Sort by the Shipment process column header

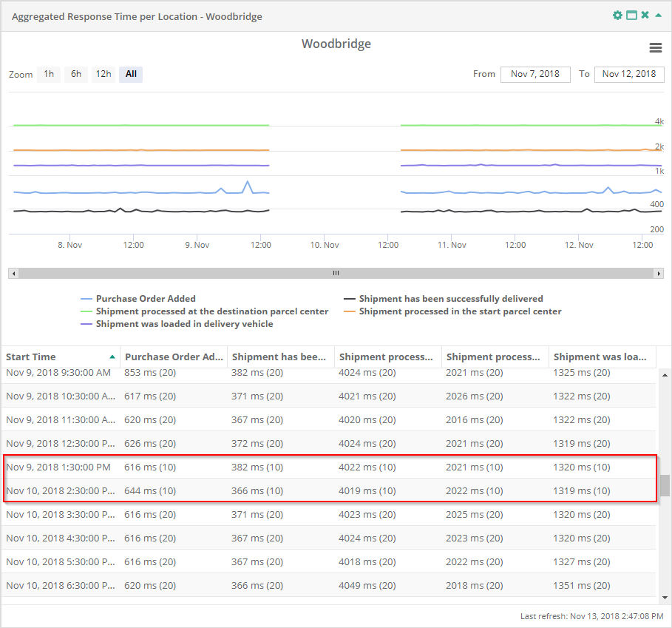[388, 357]
